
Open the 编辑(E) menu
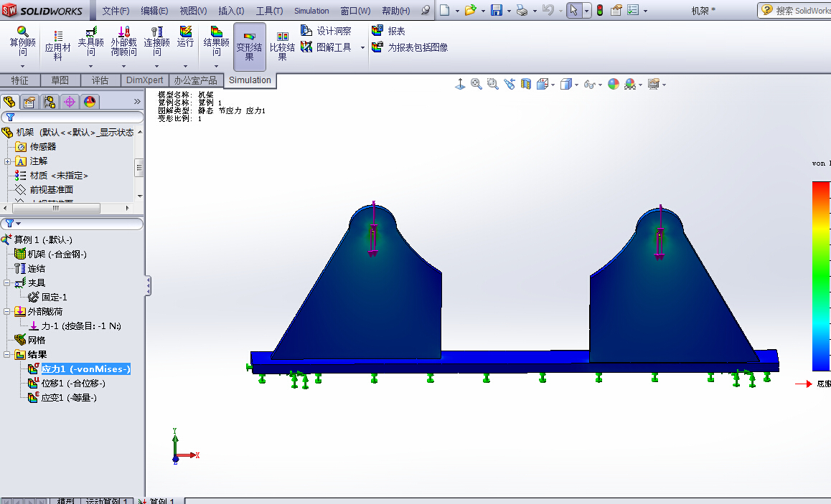154,11
